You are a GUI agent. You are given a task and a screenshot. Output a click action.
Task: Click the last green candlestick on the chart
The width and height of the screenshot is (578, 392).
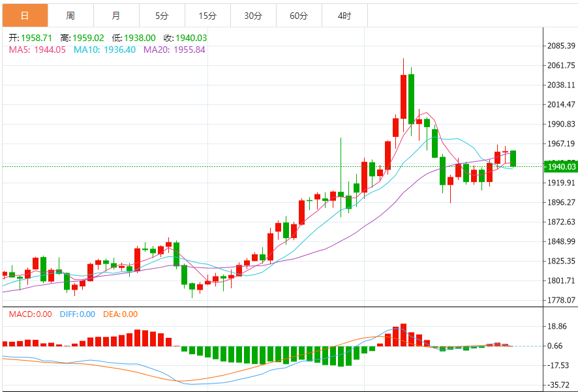(x=513, y=158)
